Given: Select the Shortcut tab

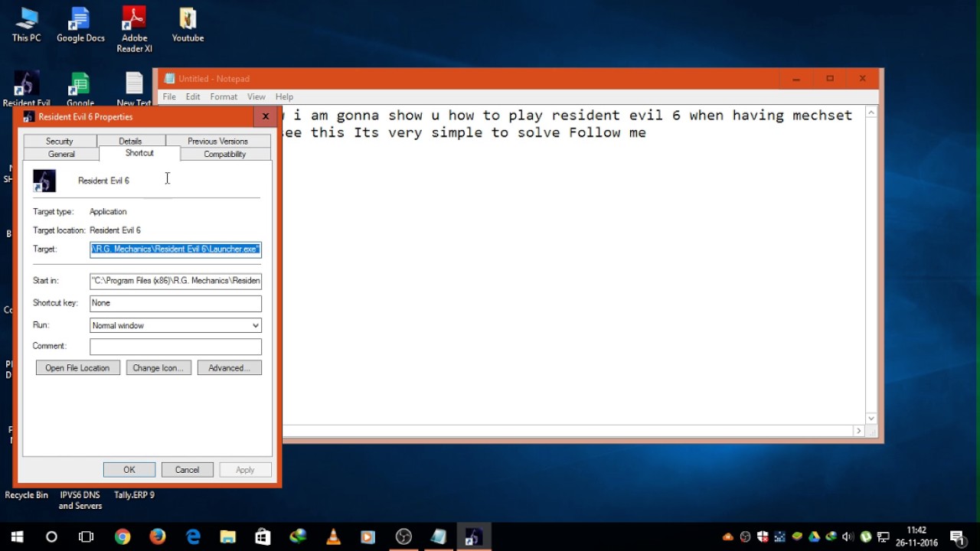Looking at the screenshot, I should pyautogui.click(x=139, y=153).
